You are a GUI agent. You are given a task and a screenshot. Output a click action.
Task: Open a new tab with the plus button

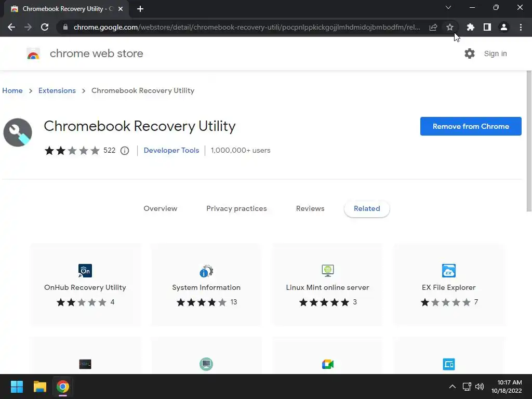coord(140,9)
